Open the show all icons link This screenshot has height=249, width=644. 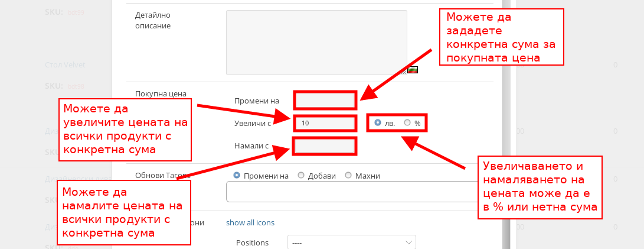[x=250, y=223]
